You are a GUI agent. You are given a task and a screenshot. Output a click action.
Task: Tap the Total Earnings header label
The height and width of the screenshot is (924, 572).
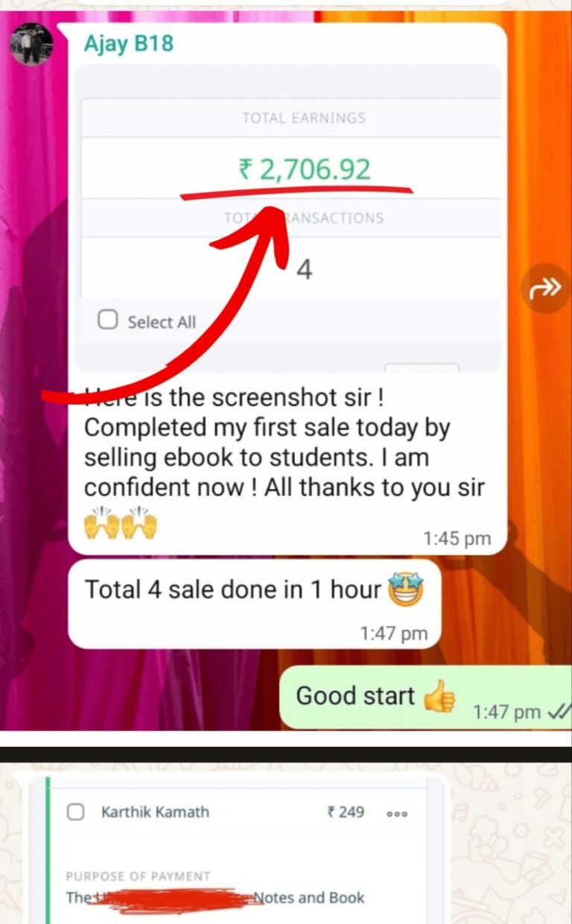click(304, 118)
